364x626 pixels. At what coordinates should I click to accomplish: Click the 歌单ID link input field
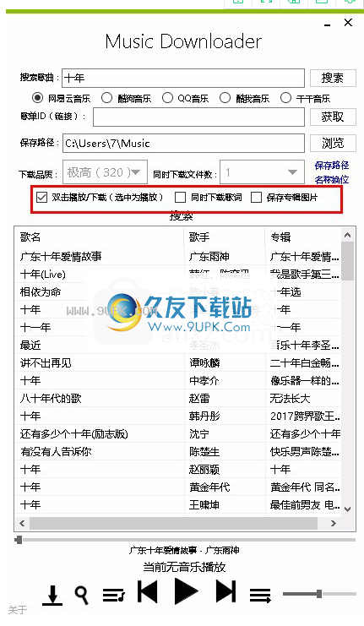pyautogui.click(x=198, y=117)
